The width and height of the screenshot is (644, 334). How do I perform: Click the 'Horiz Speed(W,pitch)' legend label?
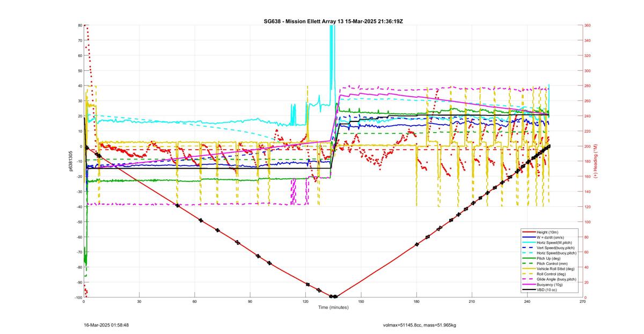[555, 242]
